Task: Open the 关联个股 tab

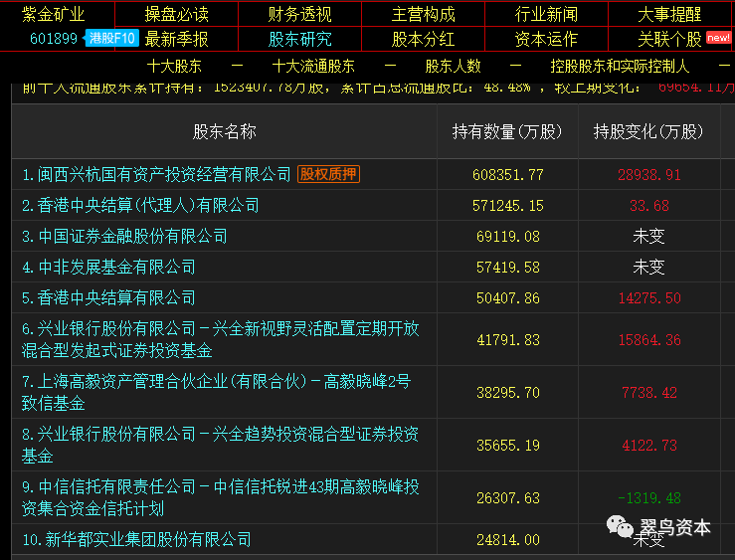Action: click(x=669, y=39)
